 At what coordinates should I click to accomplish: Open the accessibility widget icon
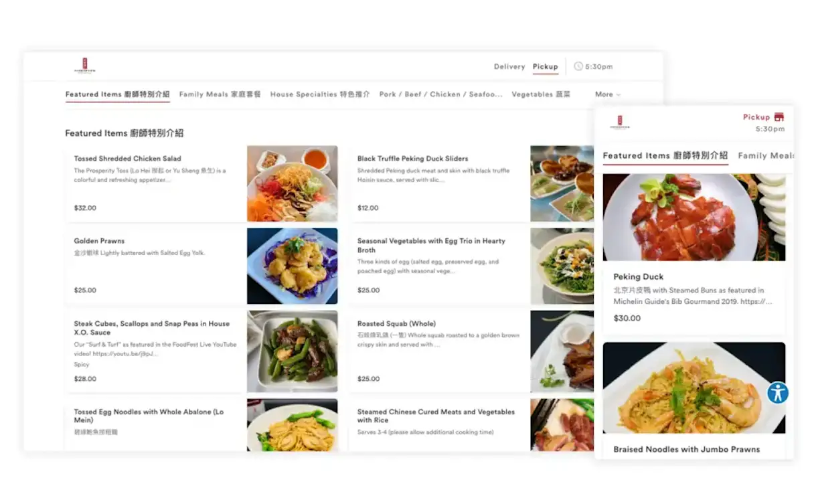(x=777, y=393)
